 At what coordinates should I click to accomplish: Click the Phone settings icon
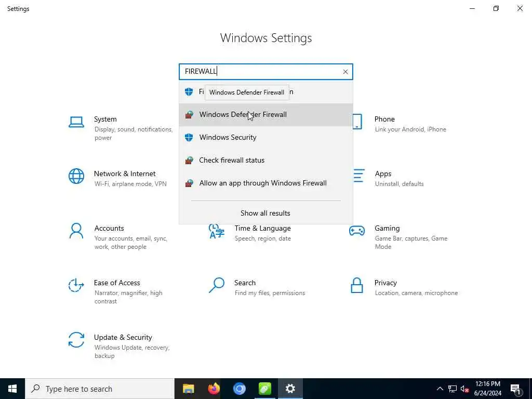coord(357,122)
